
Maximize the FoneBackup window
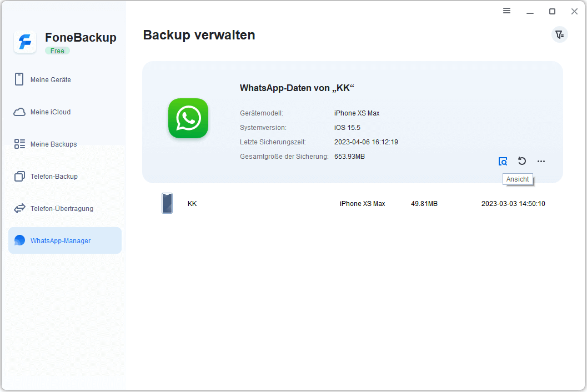click(x=552, y=12)
